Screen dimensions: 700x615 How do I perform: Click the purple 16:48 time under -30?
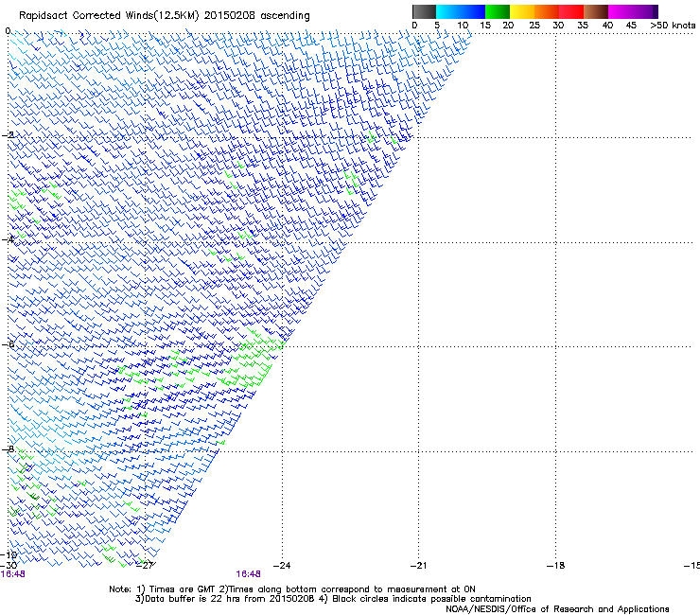click(x=12, y=574)
